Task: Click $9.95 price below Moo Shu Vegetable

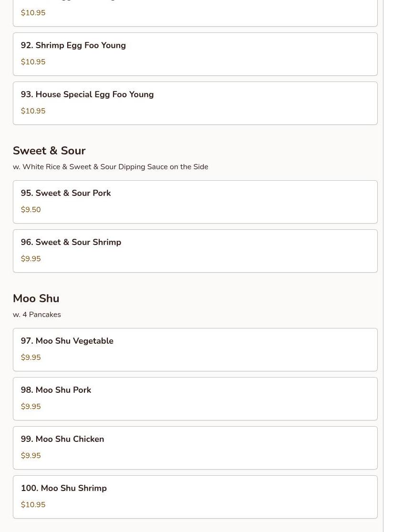Action: (31, 358)
